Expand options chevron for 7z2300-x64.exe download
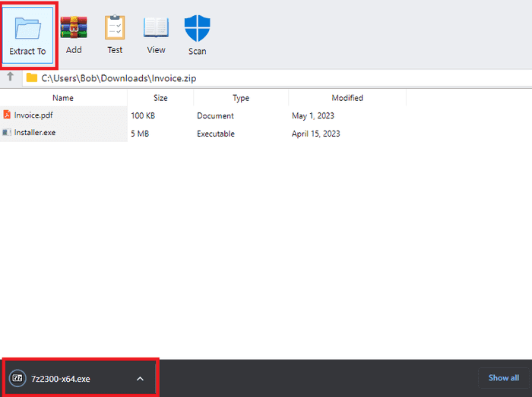The height and width of the screenshot is (397, 532). 140,379
